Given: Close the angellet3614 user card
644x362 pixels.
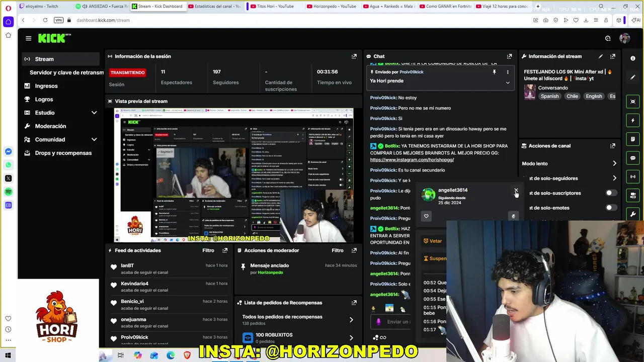Looking at the screenshot, I should coord(516,191).
